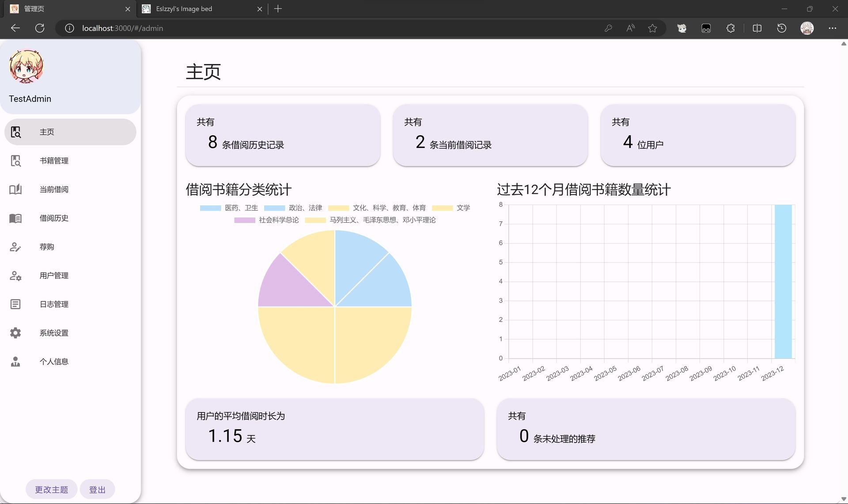Image resolution: width=848 pixels, height=504 pixels.
Task: Open a new browser tab
Action: tap(278, 9)
